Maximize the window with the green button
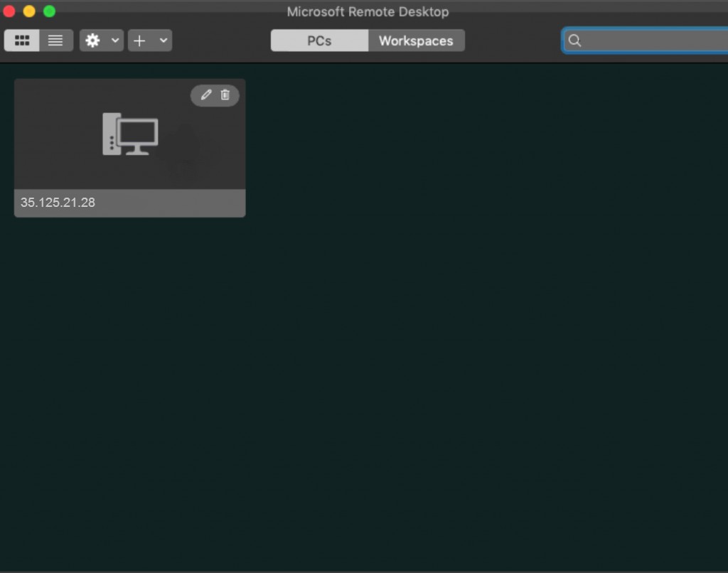728x573 pixels. [x=49, y=11]
